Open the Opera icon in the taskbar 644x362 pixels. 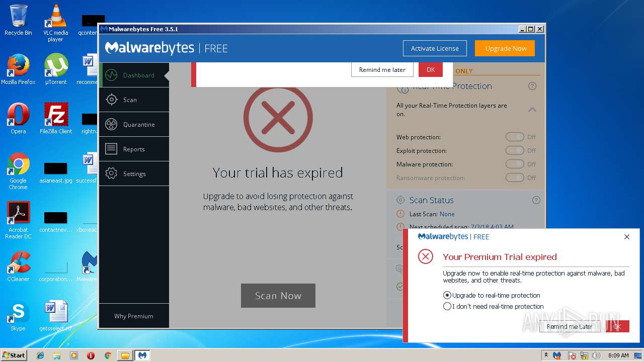click(x=91, y=355)
